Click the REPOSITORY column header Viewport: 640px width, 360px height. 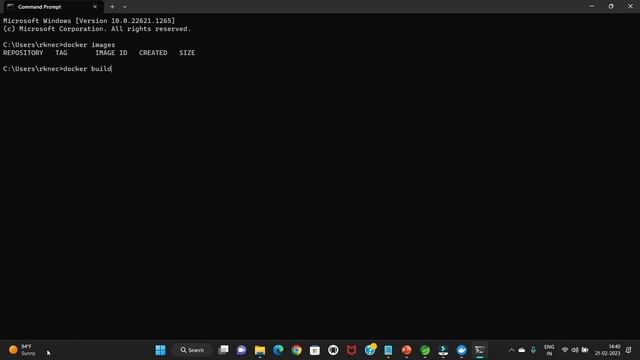[x=23, y=53]
